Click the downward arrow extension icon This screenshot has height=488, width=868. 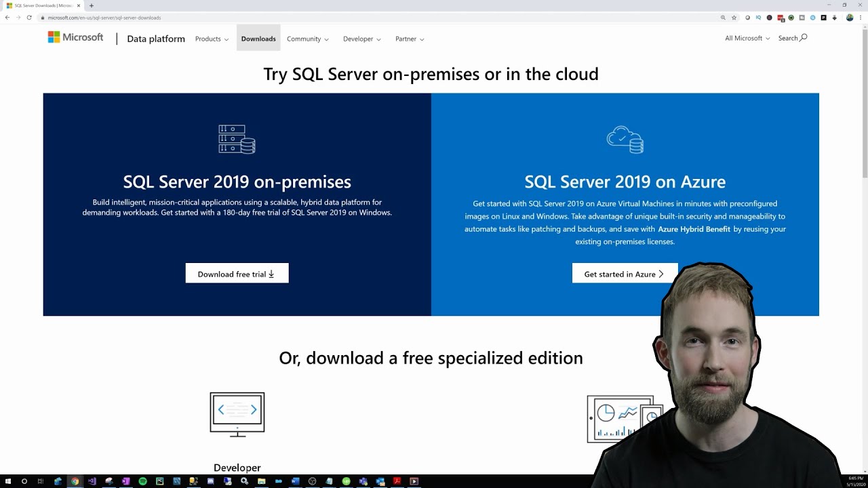835,18
